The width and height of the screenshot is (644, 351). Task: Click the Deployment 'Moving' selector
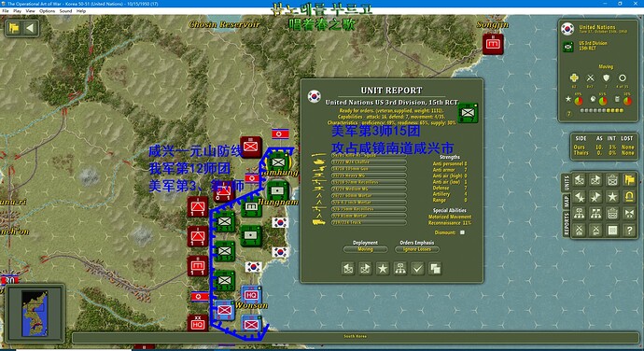point(365,249)
